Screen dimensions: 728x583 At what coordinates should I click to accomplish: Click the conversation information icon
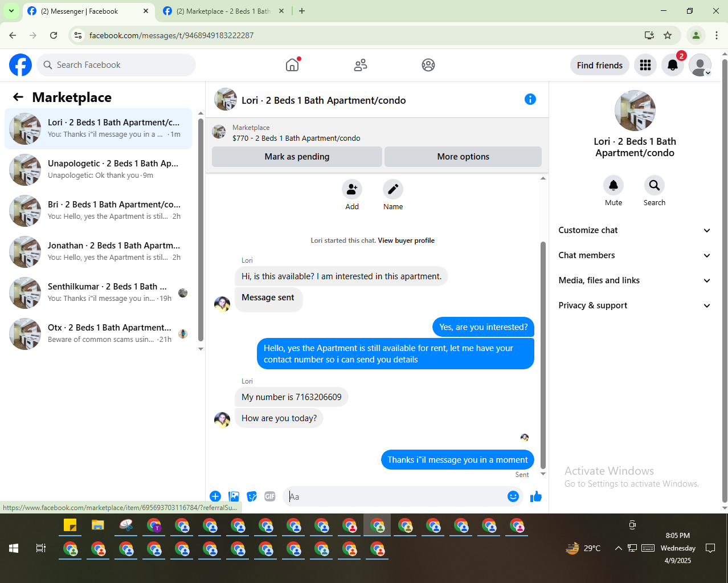(x=530, y=99)
